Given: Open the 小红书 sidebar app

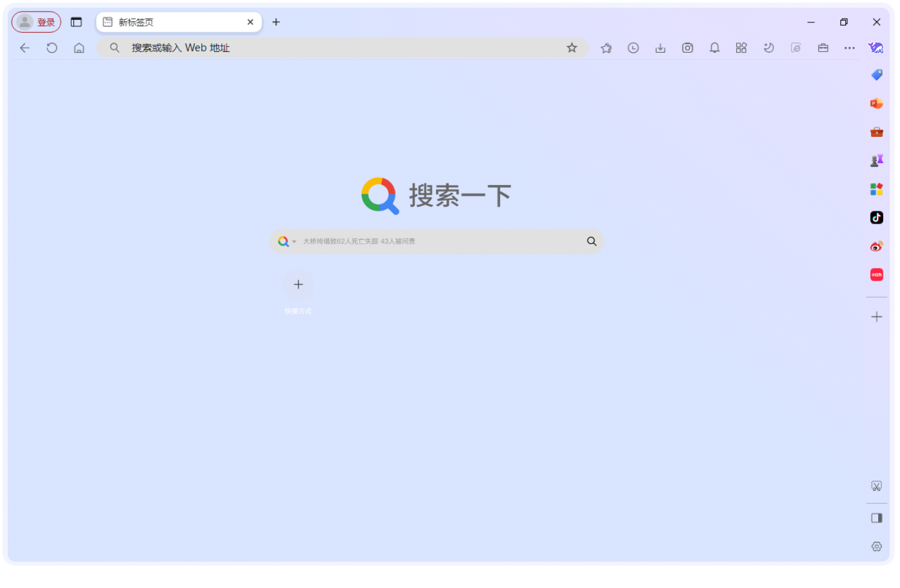Looking at the screenshot, I should pos(877,274).
